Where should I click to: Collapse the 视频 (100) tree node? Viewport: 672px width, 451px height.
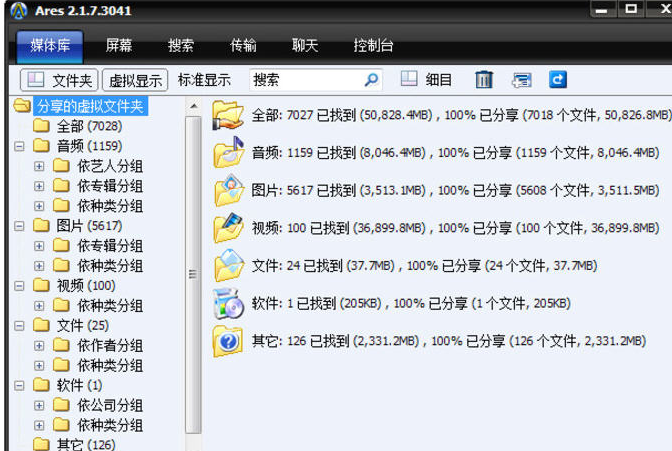pyautogui.click(x=19, y=286)
